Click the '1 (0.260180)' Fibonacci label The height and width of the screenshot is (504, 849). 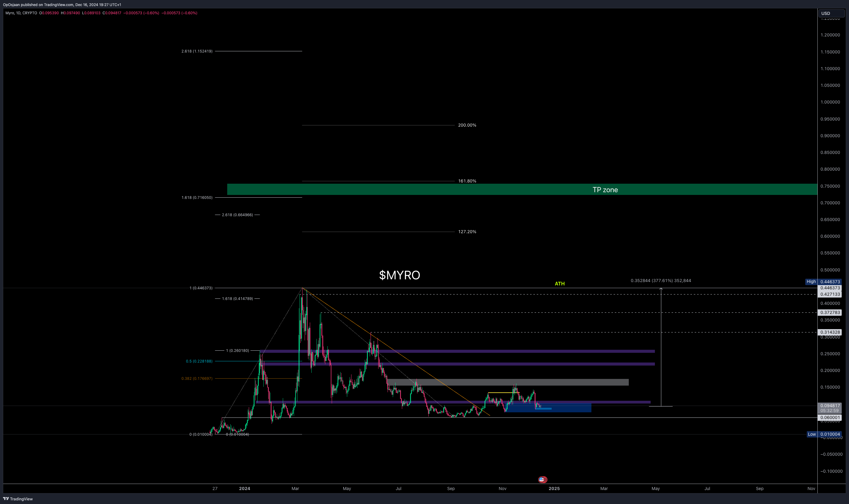pyautogui.click(x=238, y=350)
